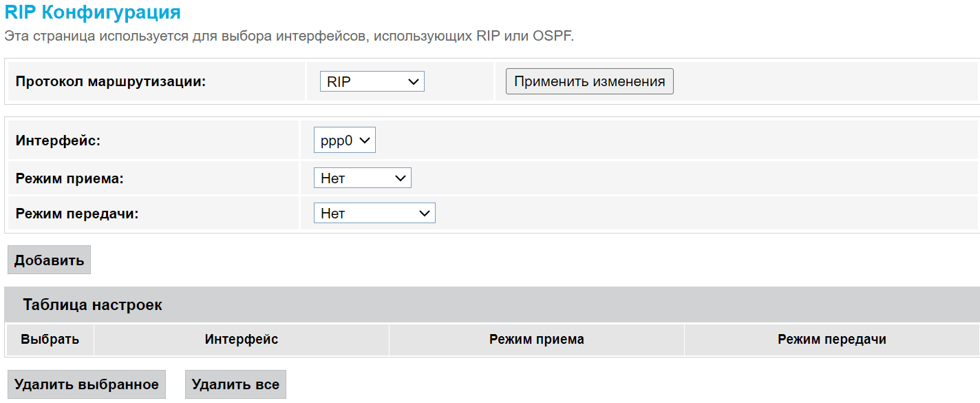Click the arrow of the Режим передачи dropdown

click(424, 214)
